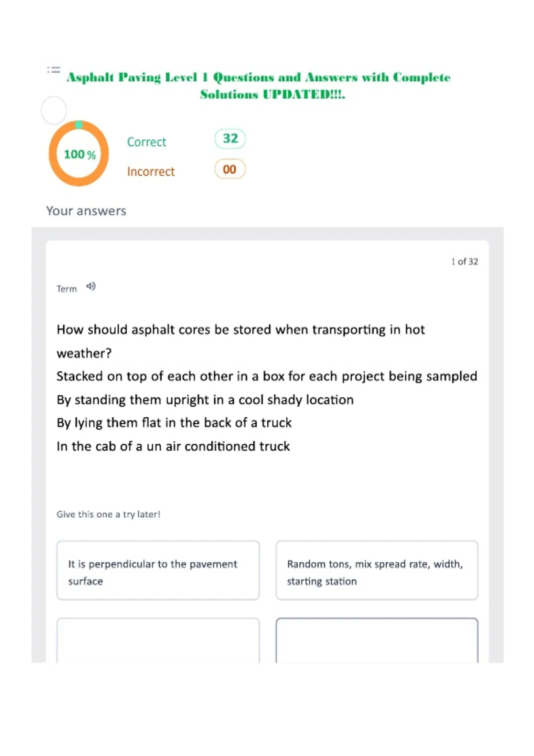534x756 pixels.
Task: Open the green Asphalt Paving Level 1 title
Action: 259,85
